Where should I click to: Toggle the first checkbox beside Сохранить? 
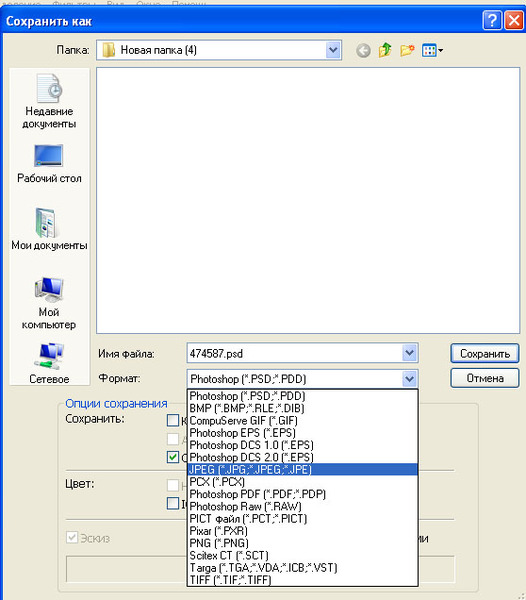[173, 420]
